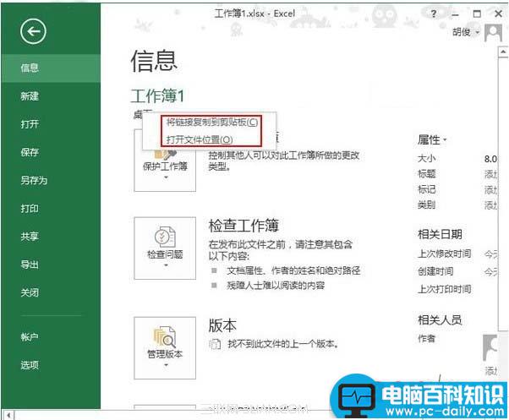Open the 信息 tab in sidebar
The image size is (509, 420).
[51, 68]
